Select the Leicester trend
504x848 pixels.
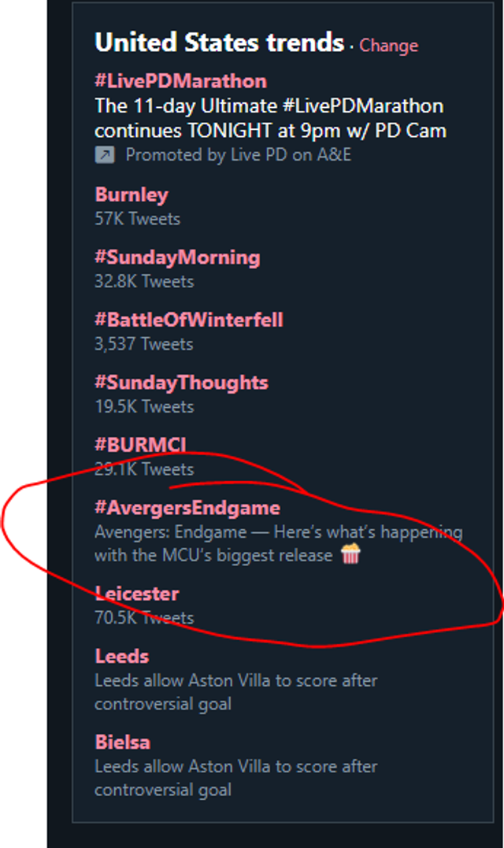tap(137, 594)
